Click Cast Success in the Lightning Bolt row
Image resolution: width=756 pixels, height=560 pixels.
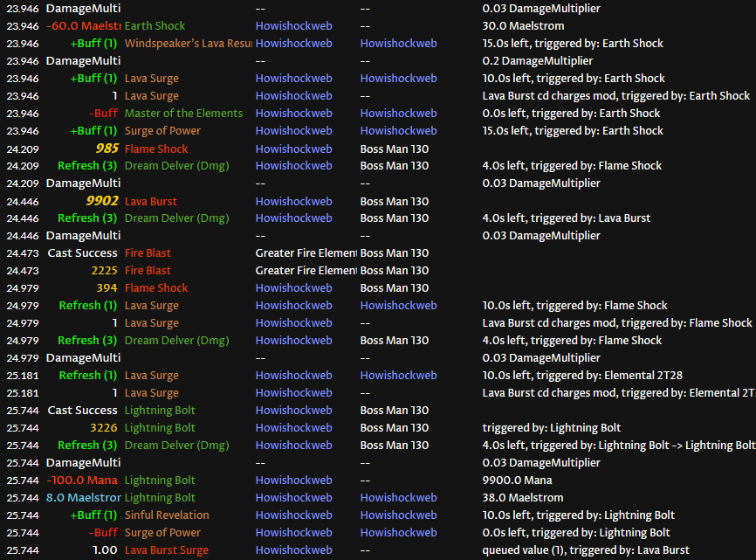tap(82, 411)
